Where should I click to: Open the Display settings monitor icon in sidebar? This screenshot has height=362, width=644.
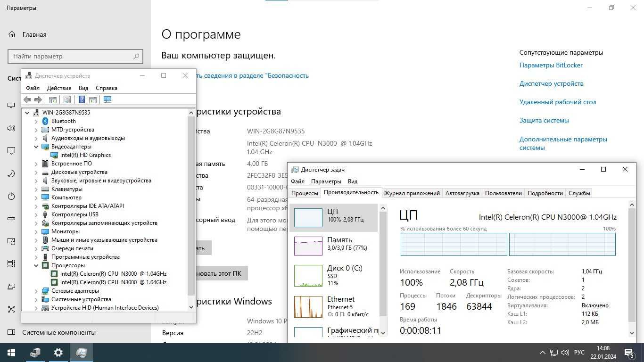(11, 105)
